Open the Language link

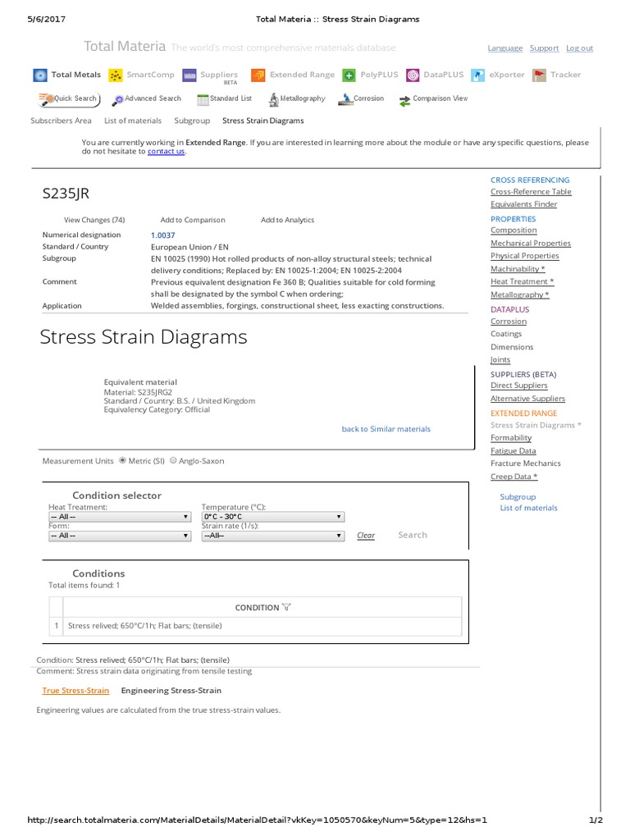[505, 48]
